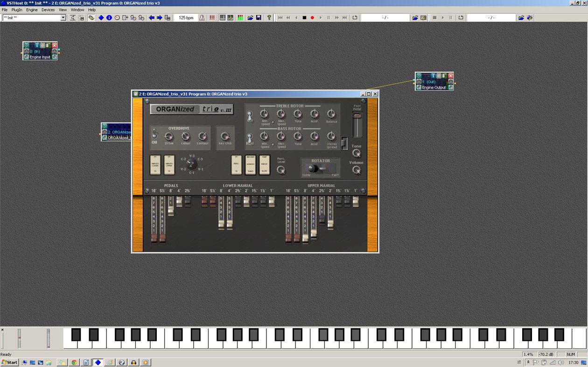The width and height of the screenshot is (588, 367).
Task: Click the first position display field
Action: pos(385,18)
